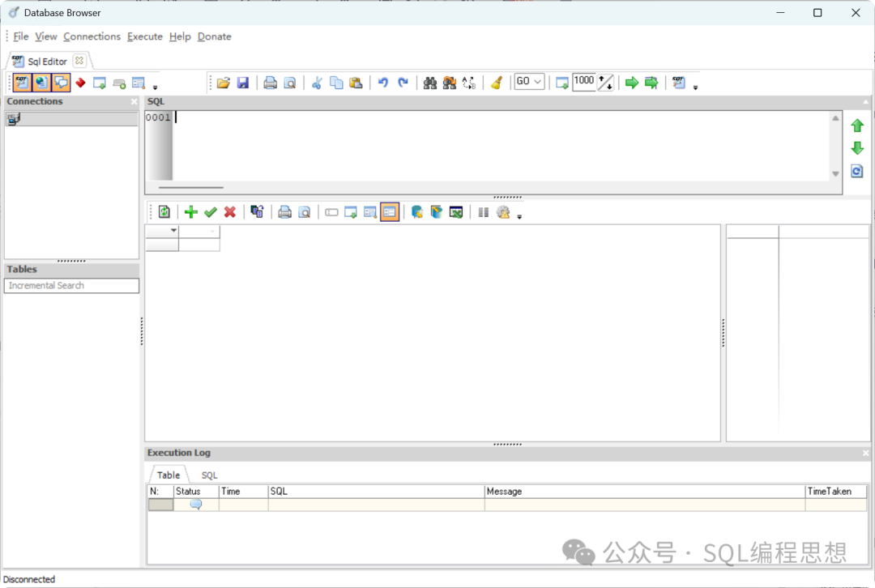
Task: Click the green up arrow beside SQL editor
Action: (857, 126)
